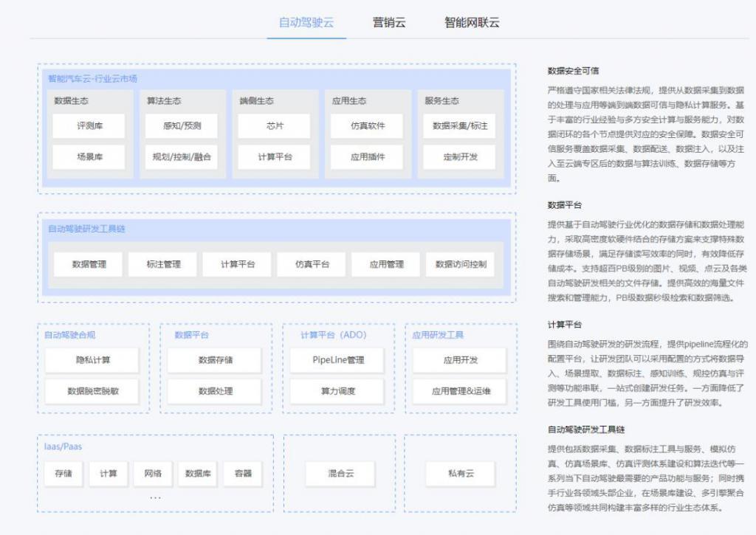
Task: Click 计算平台 between 标注管理 and 仿真平台
Action: (x=237, y=264)
